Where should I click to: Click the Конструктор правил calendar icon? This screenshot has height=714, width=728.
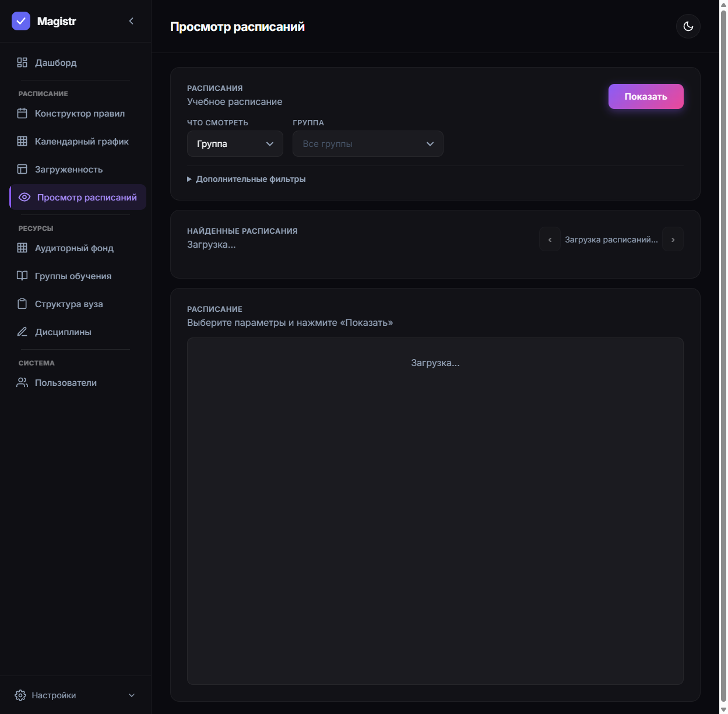point(22,113)
